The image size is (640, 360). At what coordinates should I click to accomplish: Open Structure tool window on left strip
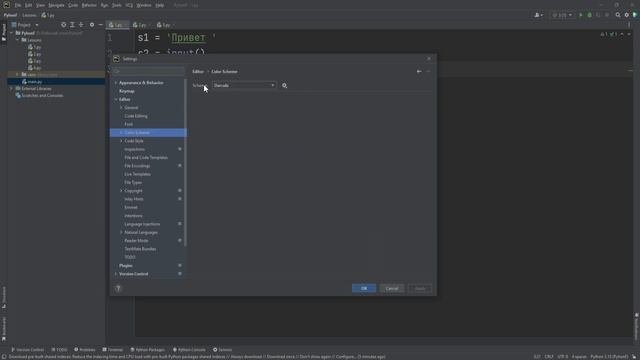click(4, 297)
